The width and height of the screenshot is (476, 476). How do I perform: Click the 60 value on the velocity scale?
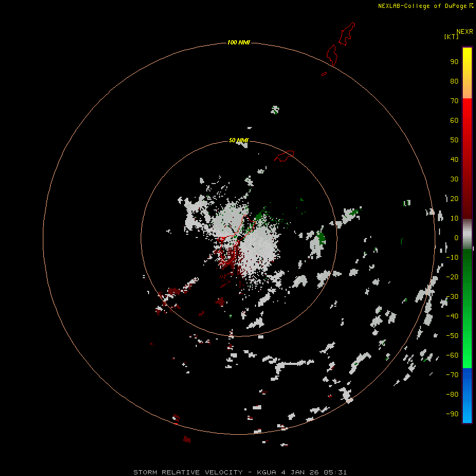454,120
